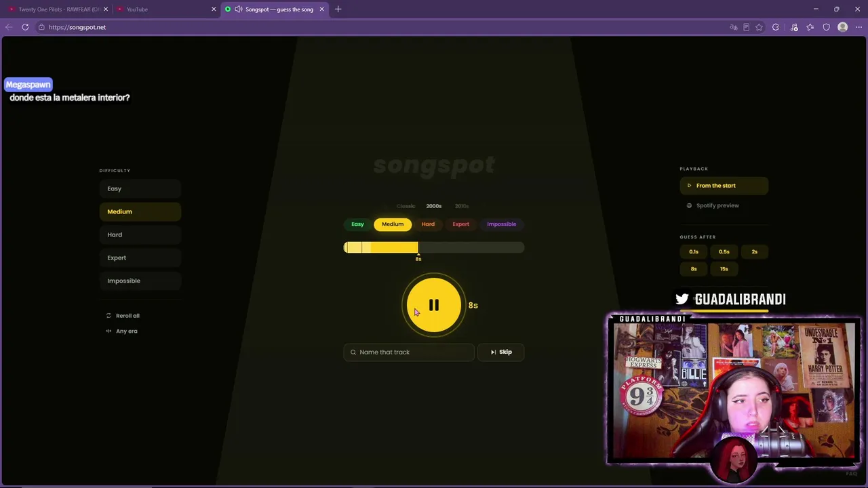Open the media control music icon
The width and height of the screenshot is (868, 488).
(794, 27)
